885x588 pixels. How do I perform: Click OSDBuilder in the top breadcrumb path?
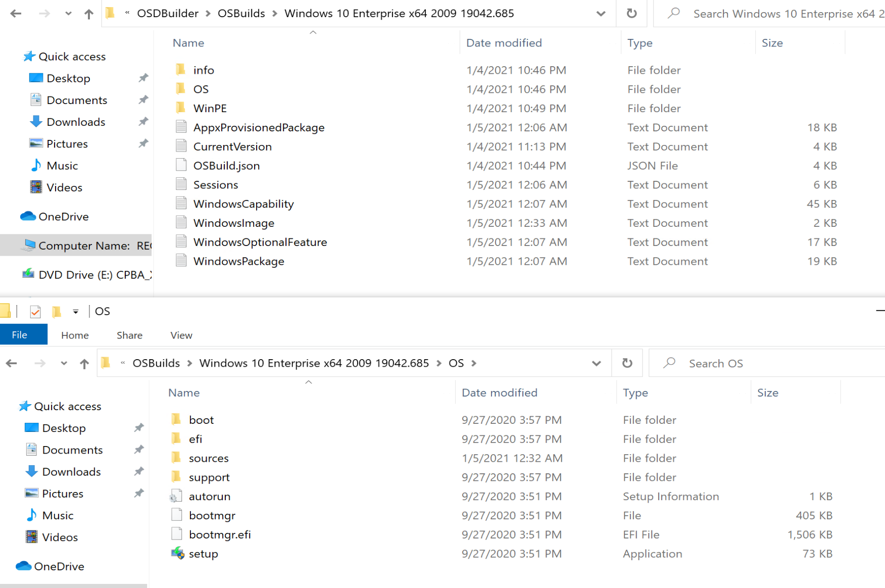pos(168,14)
